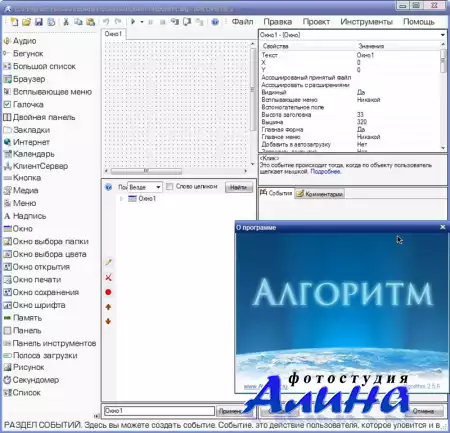
Task: Select the Окно сохранения component
Action: click(41, 292)
